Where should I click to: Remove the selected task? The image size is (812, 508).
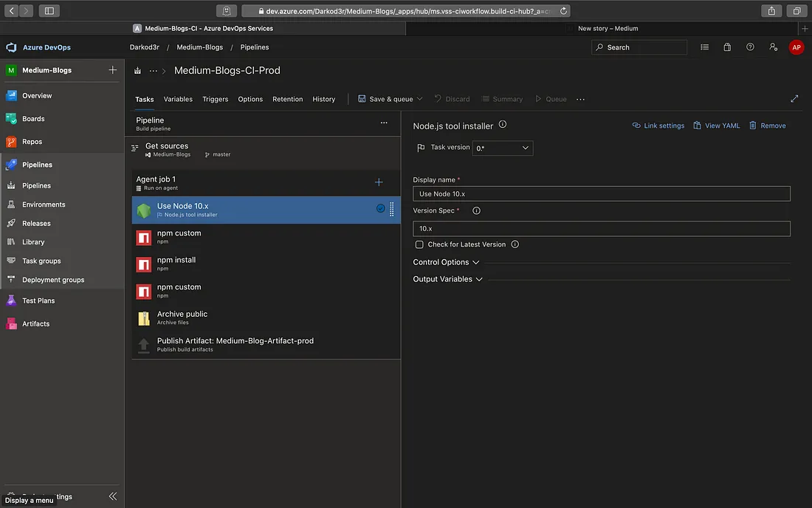pos(768,126)
